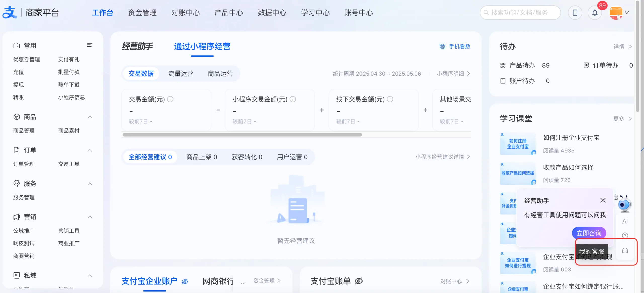Click info icon next to 交易金额(元)
This screenshot has height=293, width=644.
coord(170,99)
